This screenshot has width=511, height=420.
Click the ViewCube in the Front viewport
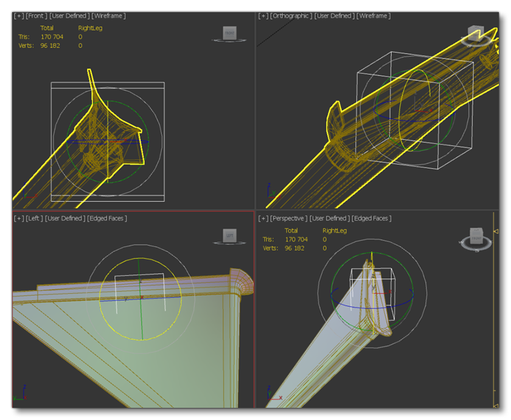[229, 33]
